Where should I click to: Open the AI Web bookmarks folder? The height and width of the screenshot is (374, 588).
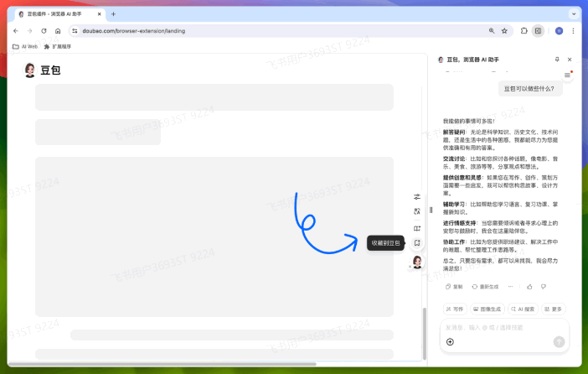[x=25, y=47]
